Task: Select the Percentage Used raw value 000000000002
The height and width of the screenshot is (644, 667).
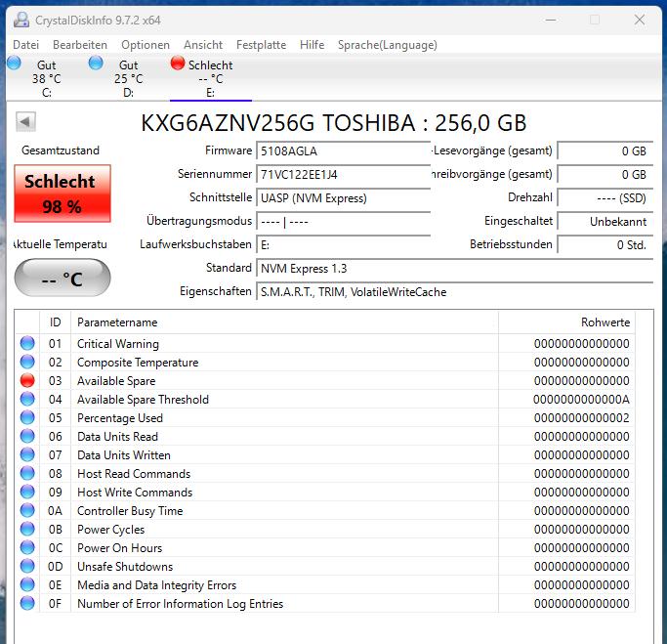Action: 581,418
